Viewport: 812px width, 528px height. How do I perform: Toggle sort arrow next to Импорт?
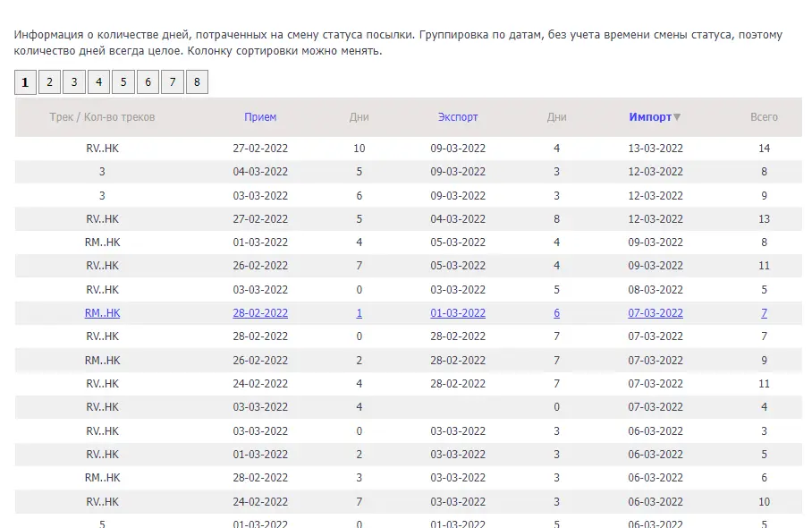677,117
